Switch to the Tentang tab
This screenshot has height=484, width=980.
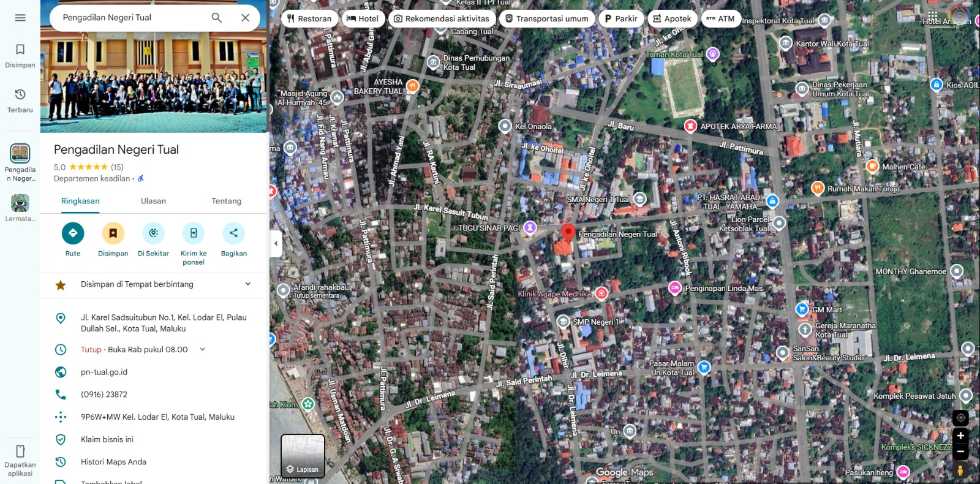(227, 201)
